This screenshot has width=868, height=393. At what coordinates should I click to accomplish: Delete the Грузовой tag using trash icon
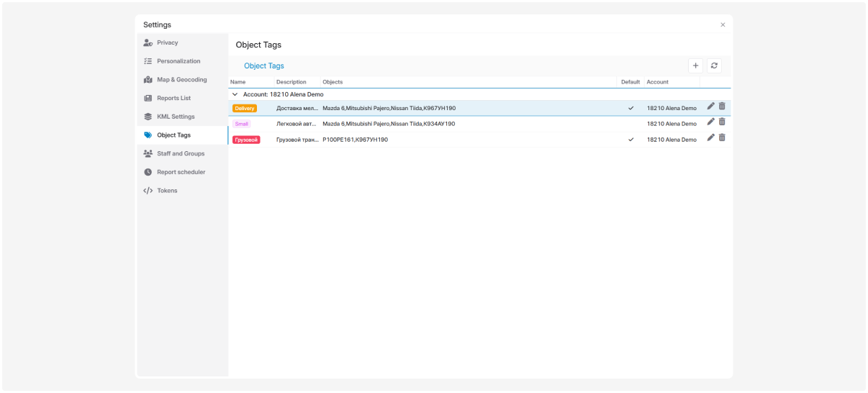coord(722,138)
